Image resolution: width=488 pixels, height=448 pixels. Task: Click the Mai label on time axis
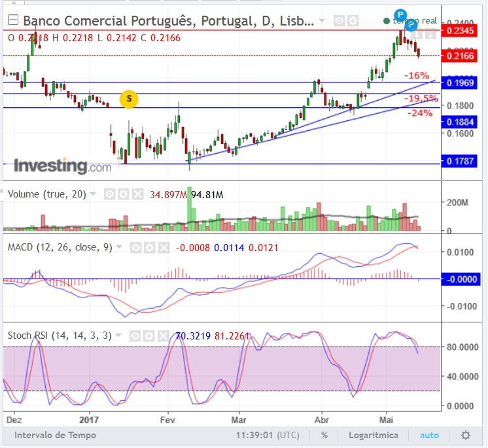click(x=386, y=420)
